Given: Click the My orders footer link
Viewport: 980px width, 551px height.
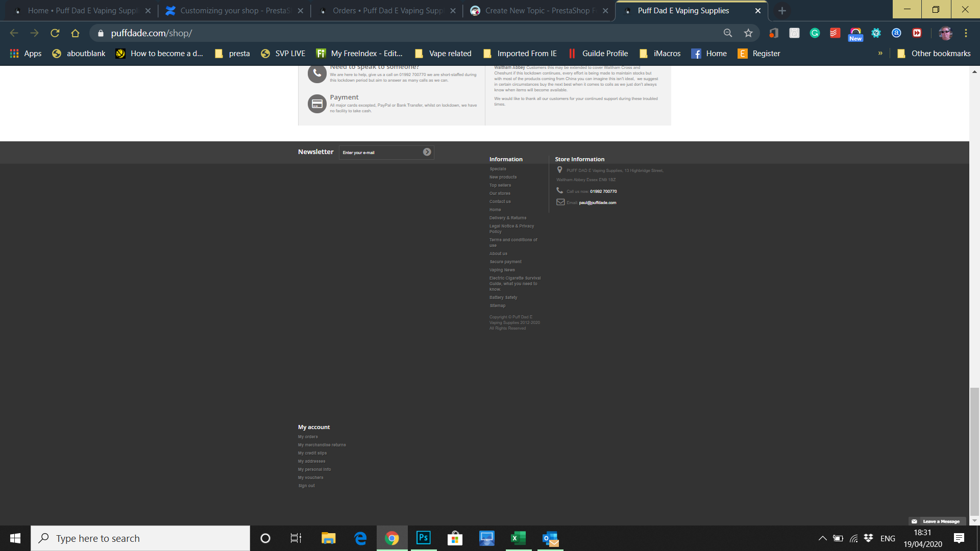Looking at the screenshot, I should (x=308, y=437).
